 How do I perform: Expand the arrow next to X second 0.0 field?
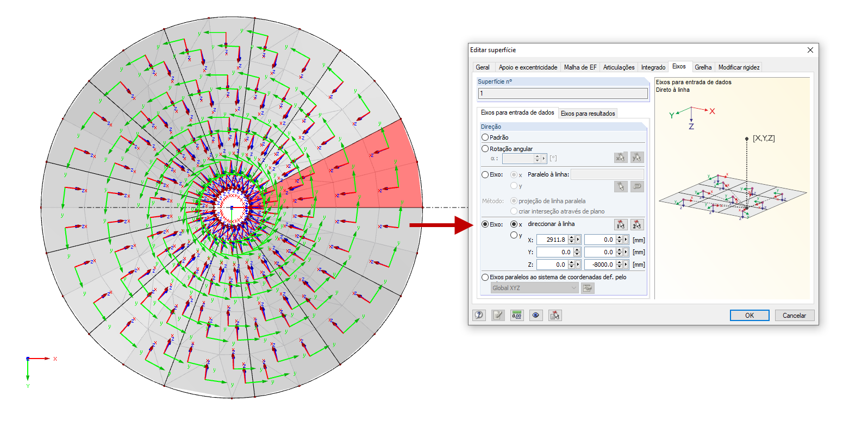[x=626, y=240]
